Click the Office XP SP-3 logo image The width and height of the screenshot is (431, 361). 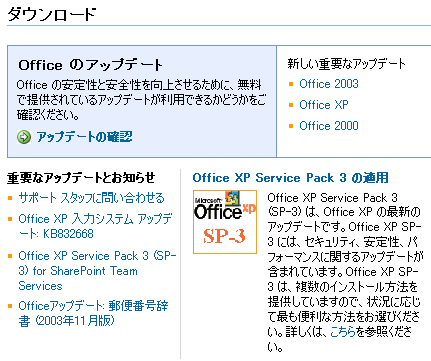225,222
